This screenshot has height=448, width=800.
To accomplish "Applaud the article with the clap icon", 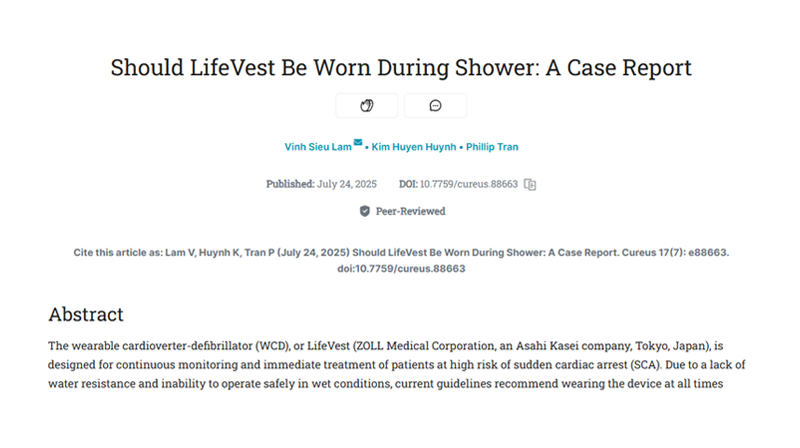I will coord(367,106).
